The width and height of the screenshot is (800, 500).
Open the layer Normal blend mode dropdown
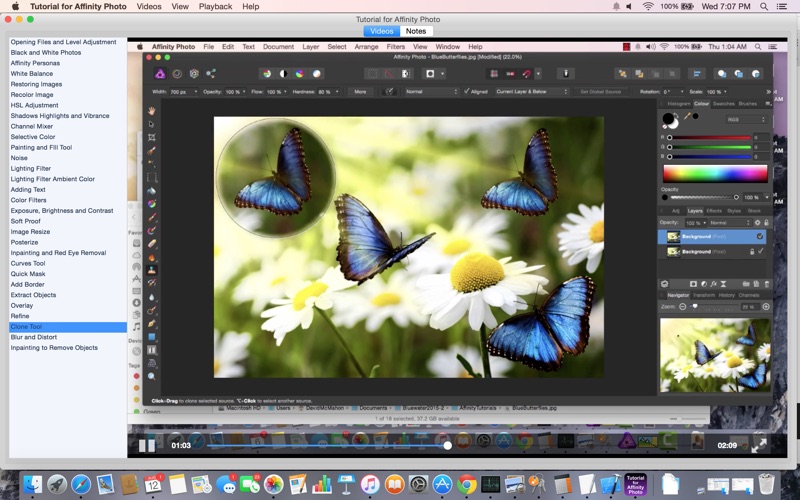[730, 223]
